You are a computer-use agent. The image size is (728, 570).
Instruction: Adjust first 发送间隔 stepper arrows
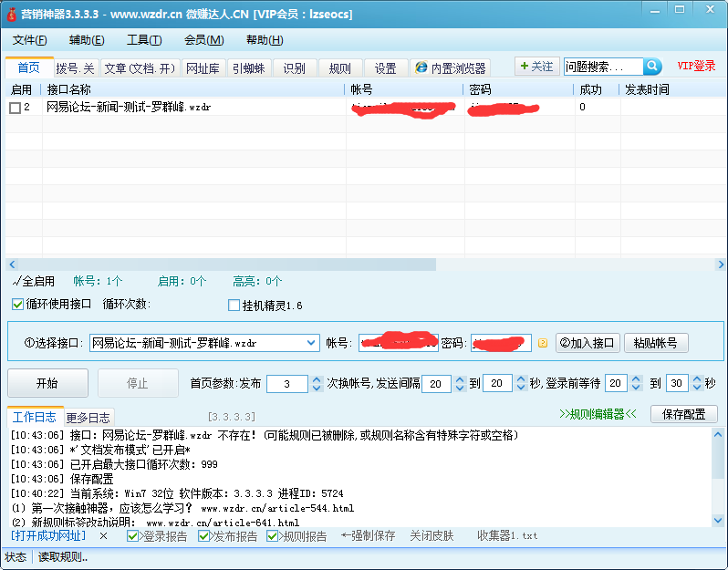460,383
